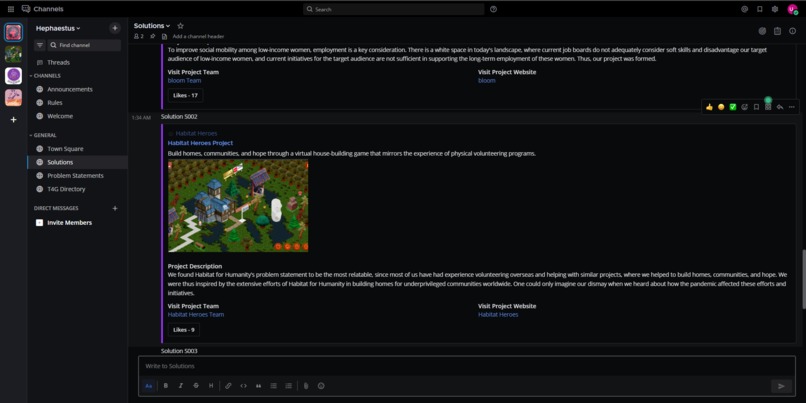
Task: Open message apps grid icon
Action: [768, 107]
